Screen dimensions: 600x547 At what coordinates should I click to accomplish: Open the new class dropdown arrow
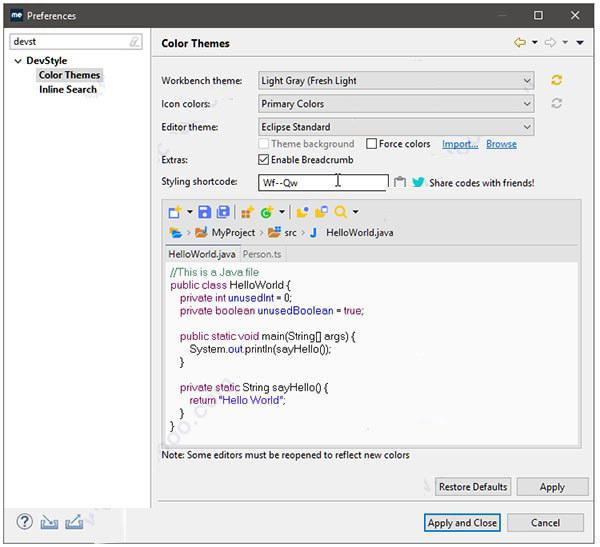[282, 211]
